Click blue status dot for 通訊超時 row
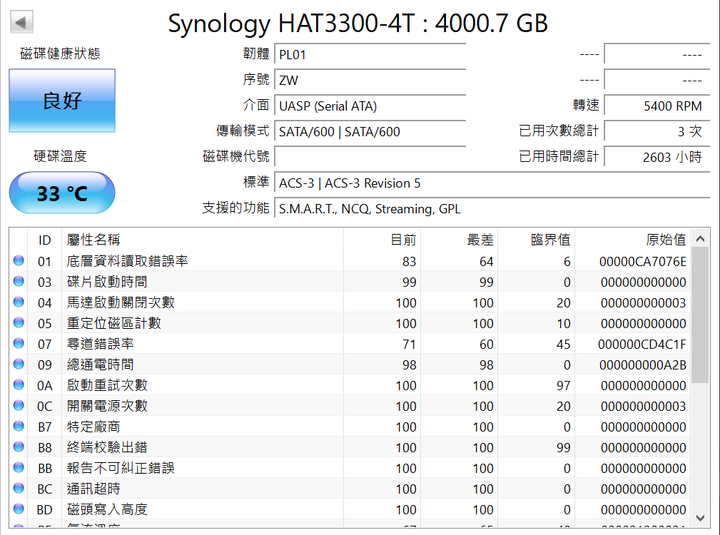720x535 pixels. (x=18, y=489)
